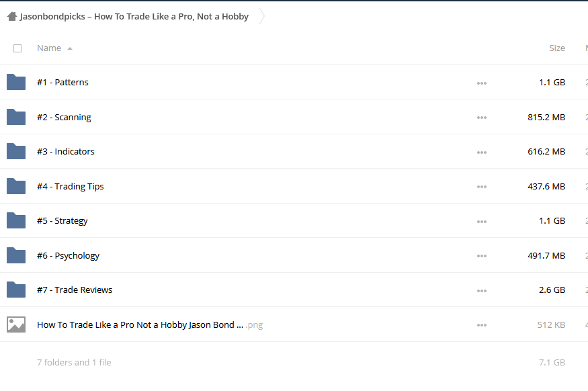
Task: Go to the home folder icon
Action: tap(12, 17)
